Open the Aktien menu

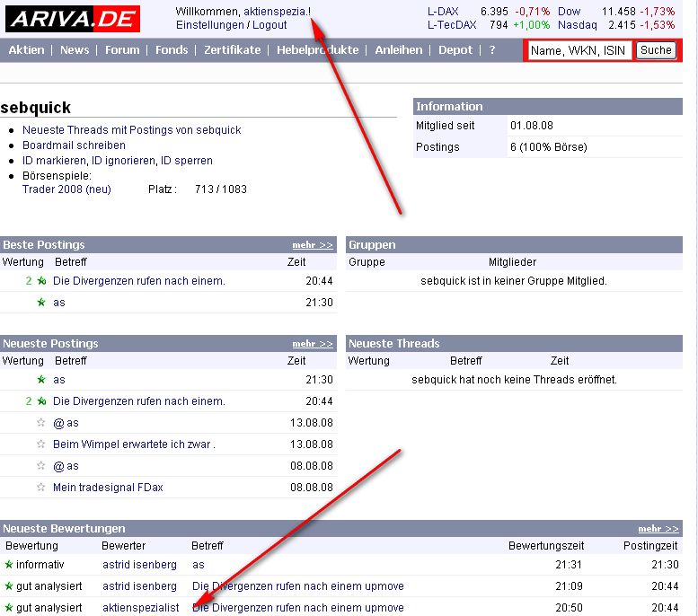tap(26, 50)
